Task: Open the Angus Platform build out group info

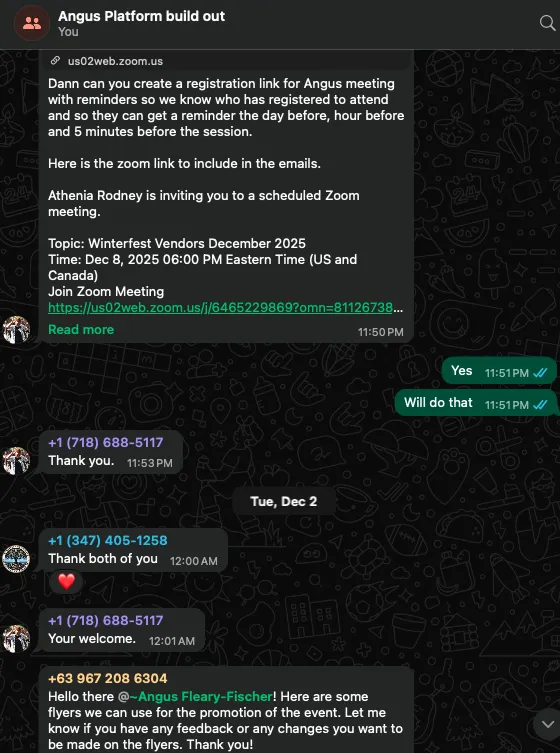Action: [141, 16]
